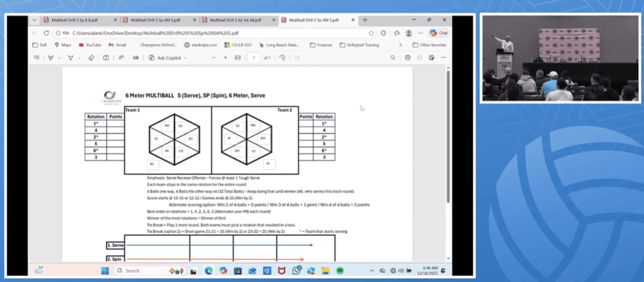Open Copilot Chat sidebar
The height and width of the screenshot is (282, 644).
point(439,33)
